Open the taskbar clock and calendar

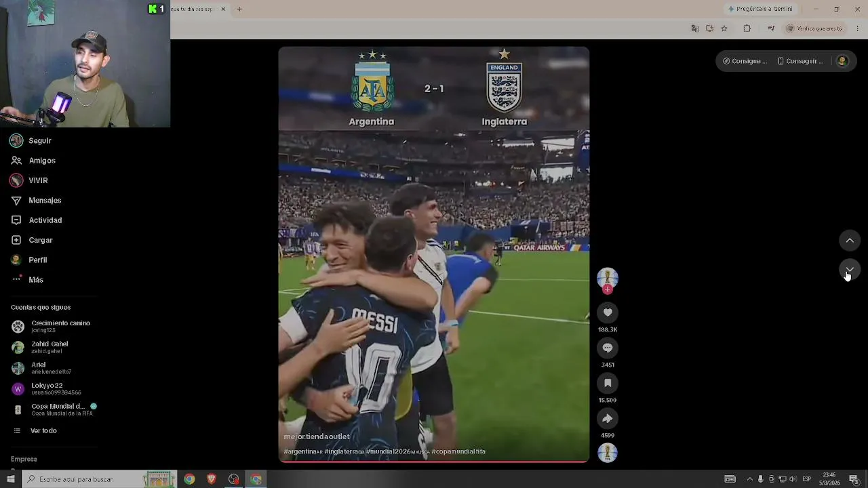coord(829,479)
